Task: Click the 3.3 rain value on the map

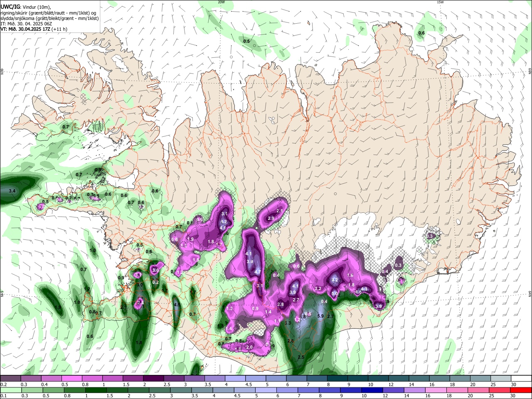Action: (288, 323)
